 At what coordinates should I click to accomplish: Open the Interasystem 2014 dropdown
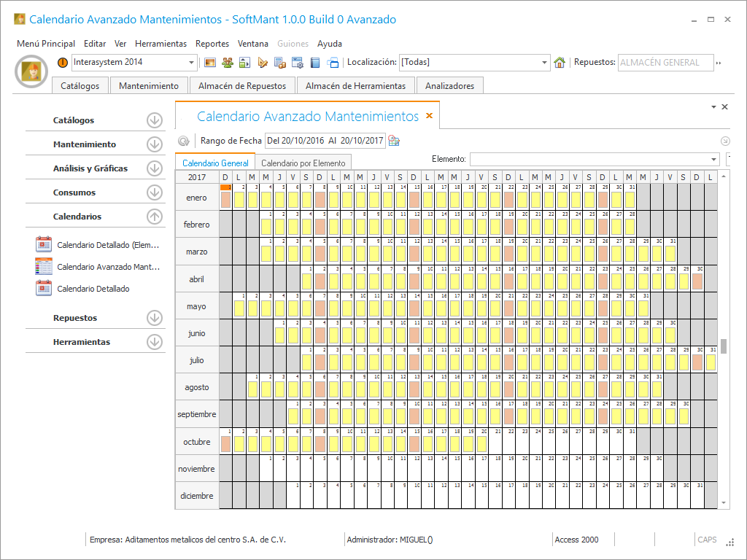point(192,63)
